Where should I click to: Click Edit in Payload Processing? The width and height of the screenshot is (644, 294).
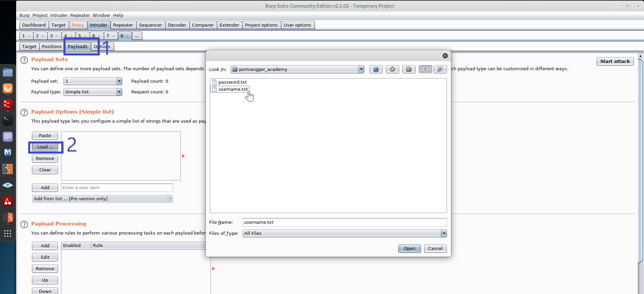(x=45, y=257)
